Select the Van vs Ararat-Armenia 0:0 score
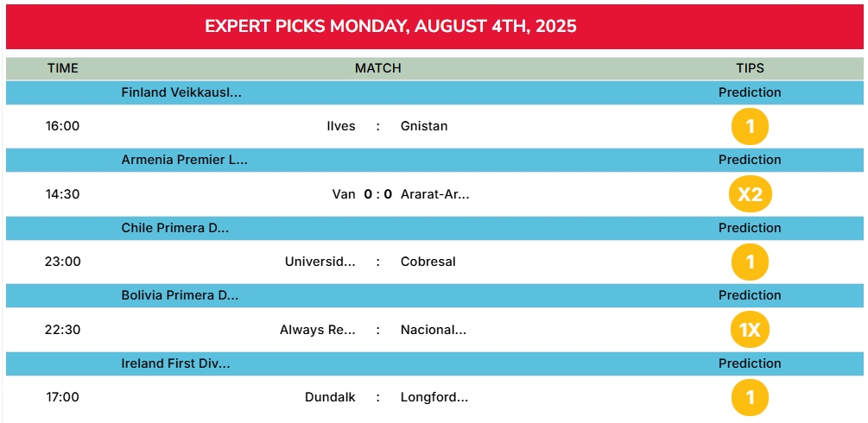The image size is (868, 423). point(378,193)
